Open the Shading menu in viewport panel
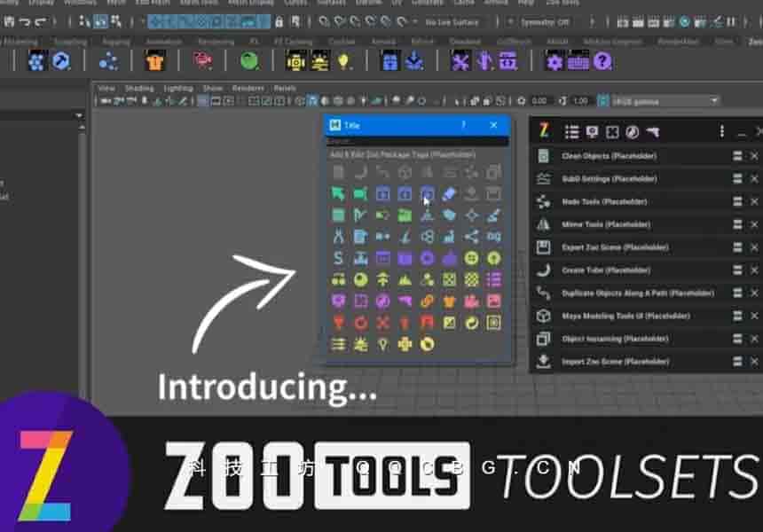Image resolution: width=763 pixels, height=532 pixels. point(139,88)
